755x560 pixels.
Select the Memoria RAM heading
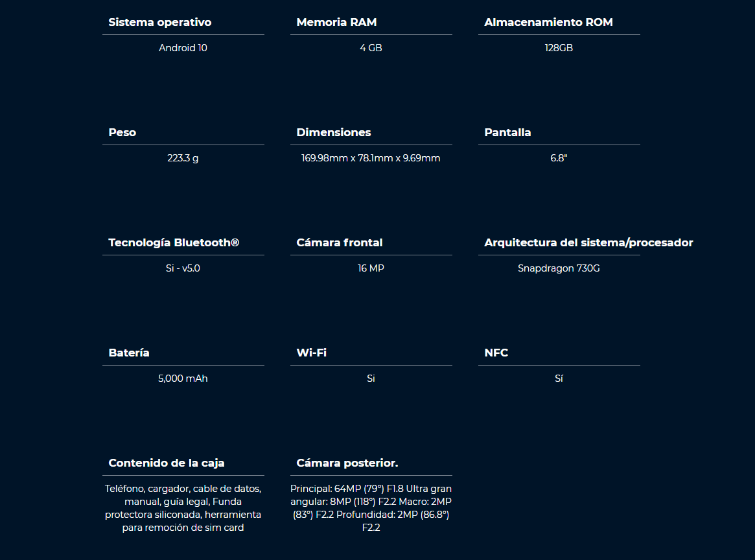pos(336,22)
